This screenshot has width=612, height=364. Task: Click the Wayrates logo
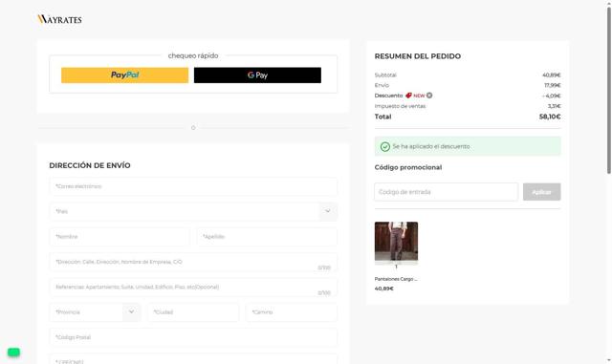(59, 19)
